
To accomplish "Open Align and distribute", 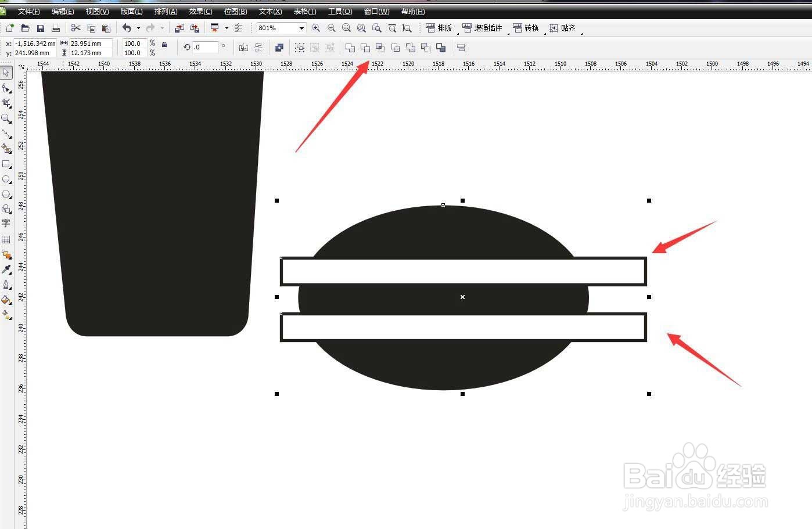I will [461, 48].
